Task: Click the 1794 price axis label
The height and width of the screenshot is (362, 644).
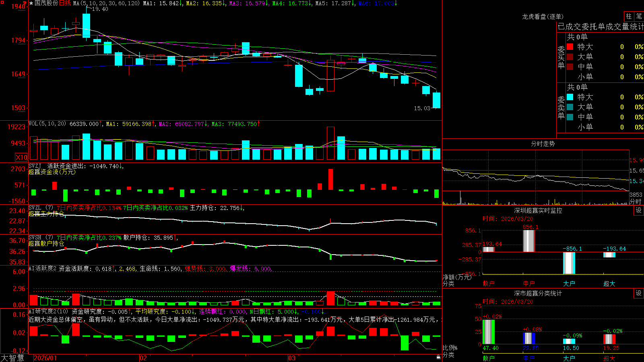Action: pos(19,40)
